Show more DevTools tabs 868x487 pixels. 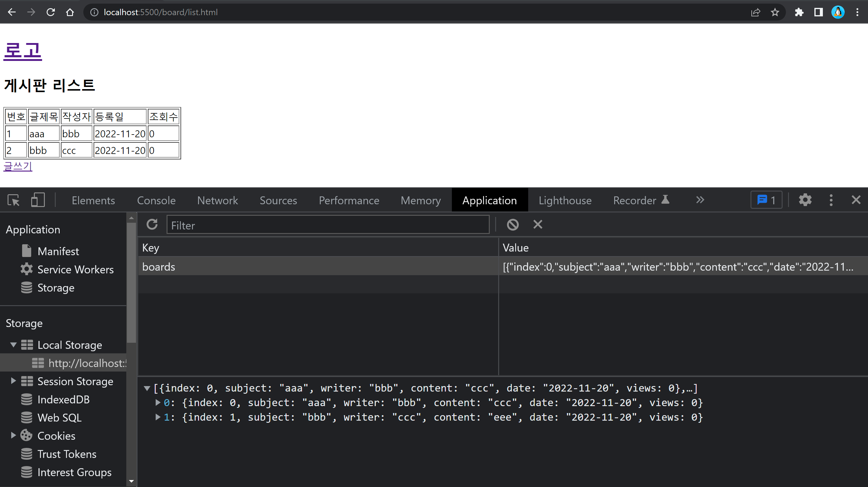[x=700, y=200]
